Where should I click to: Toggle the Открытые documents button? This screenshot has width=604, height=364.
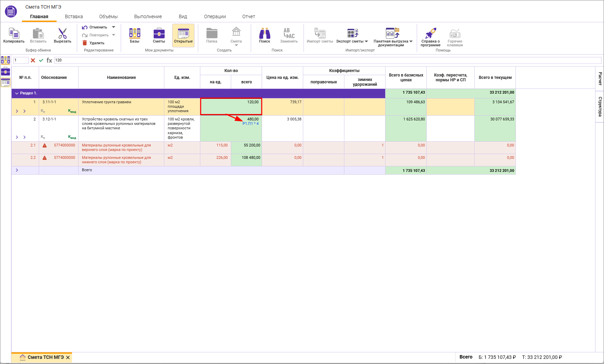coord(183,35)
